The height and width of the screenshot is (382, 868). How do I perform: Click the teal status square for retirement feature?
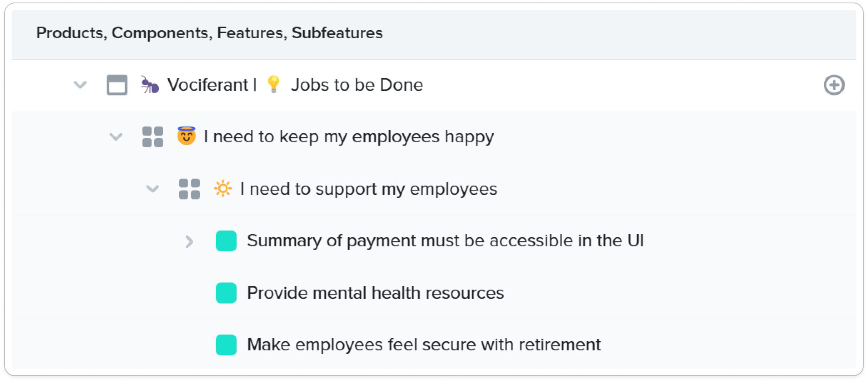[x=226, y=345]
